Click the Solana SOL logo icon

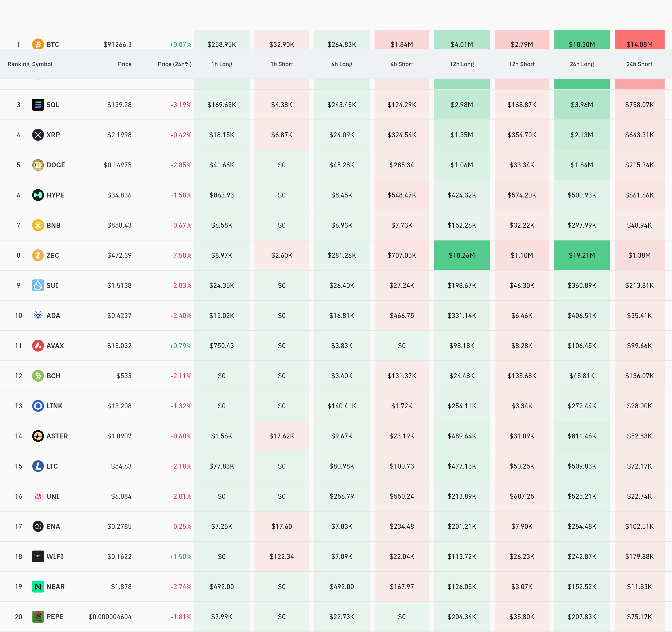[x=38, y=105]
